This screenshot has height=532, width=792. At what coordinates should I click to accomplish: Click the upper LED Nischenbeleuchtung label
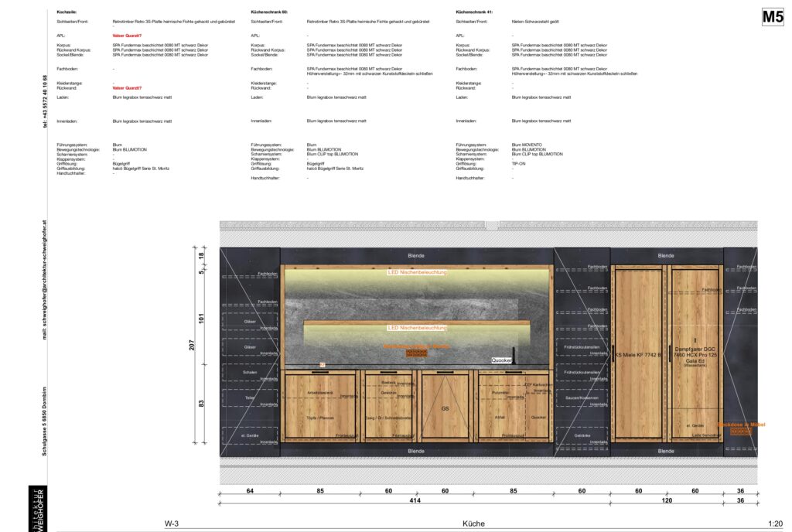click(x=417, y=272)
